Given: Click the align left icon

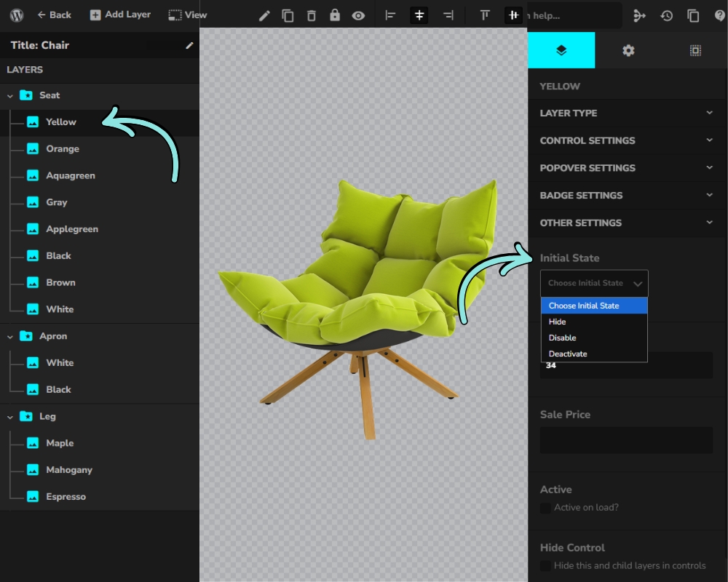Looking at the screenshot, I should pyautogui.click(x=390, y=16).
